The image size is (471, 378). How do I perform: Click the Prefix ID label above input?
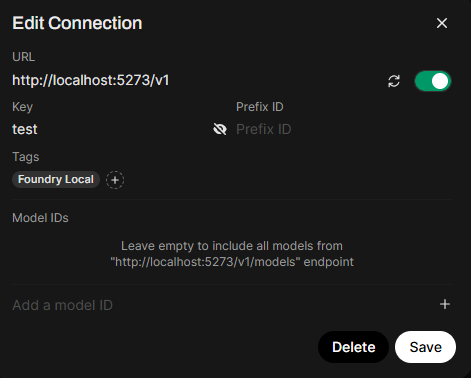click(260, 107)
